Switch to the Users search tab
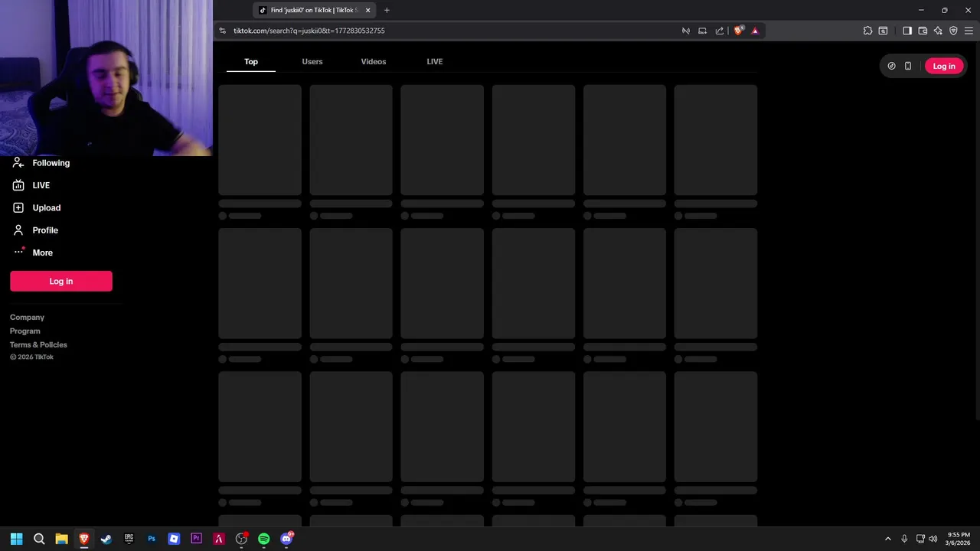The width and height of the screenshot is (980, 551). pos(312,61)
